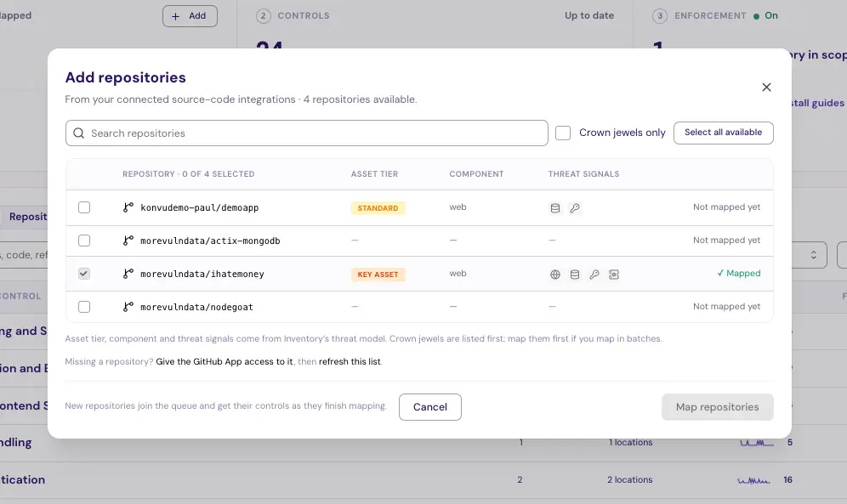The width and height of the screenshot is (847, 504).
Task: Click database threat signal on ihatemoney row
Action: pos(575,275)
